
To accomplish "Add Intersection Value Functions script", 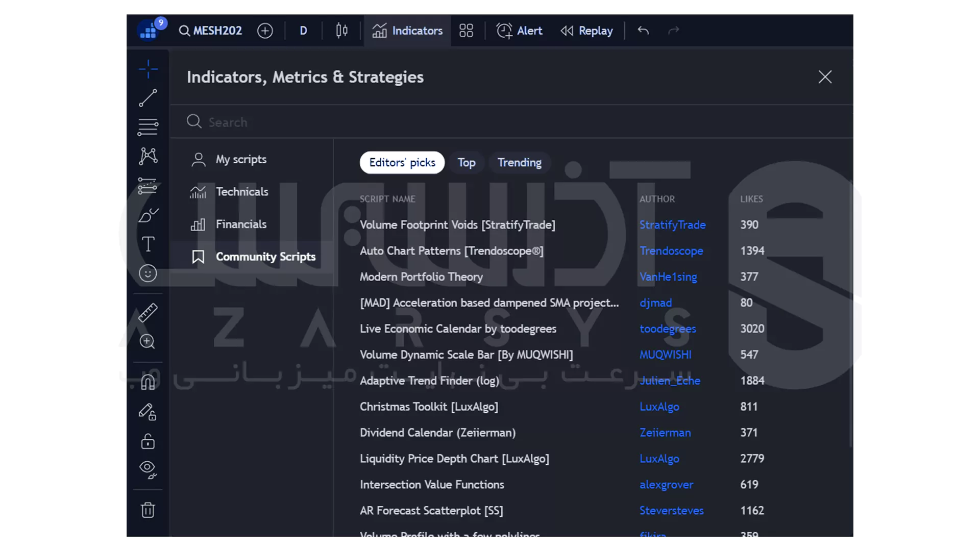I will [x=432, y=485].
